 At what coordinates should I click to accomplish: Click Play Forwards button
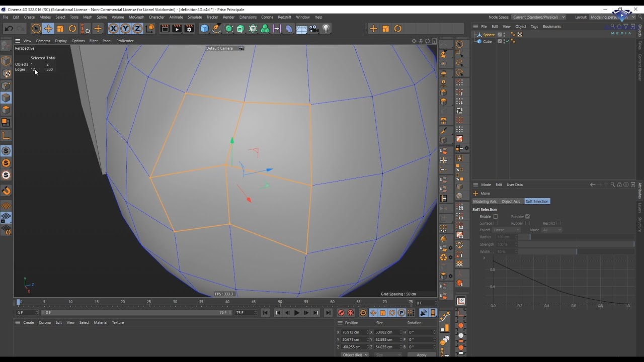pos(296,313)
